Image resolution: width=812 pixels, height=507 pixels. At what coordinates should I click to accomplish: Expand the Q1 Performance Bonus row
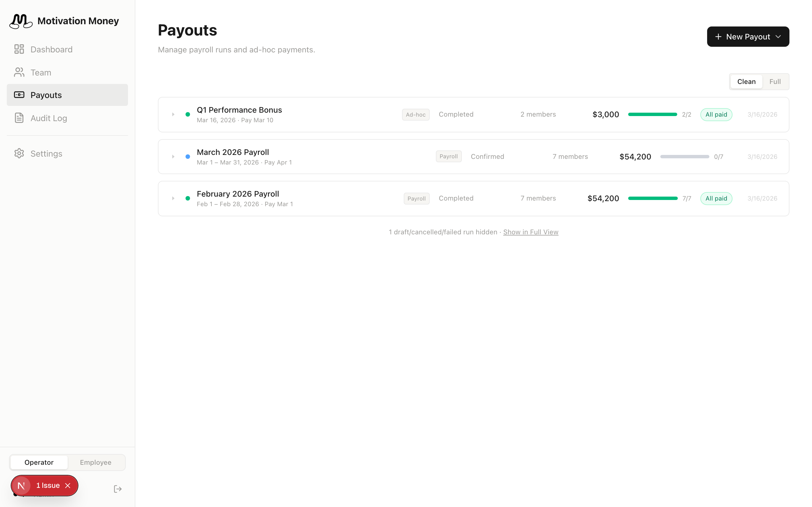point(173,114)
